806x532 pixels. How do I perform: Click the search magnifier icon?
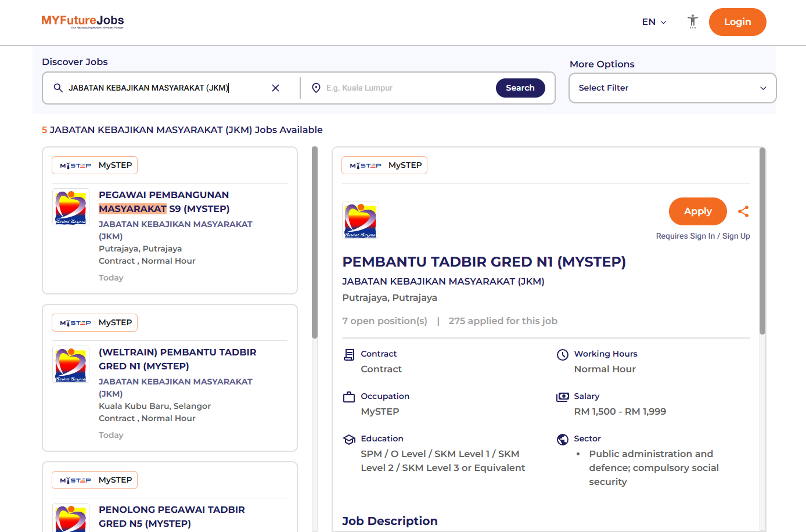(58, 88)
